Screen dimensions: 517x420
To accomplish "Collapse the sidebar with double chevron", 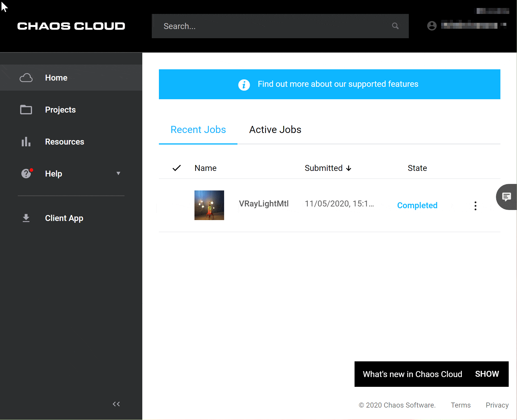I will 116,404.
